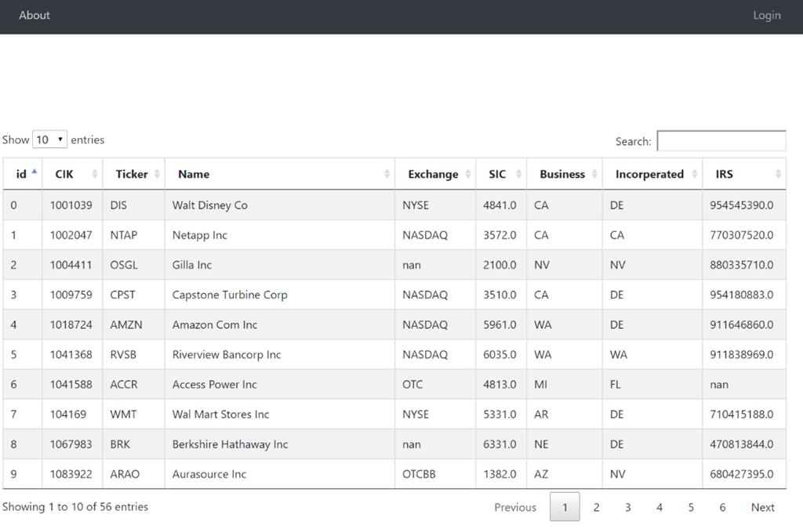Click the CPST ticker cell
Screen dimensions: 803x532
(x=133, y=295)
